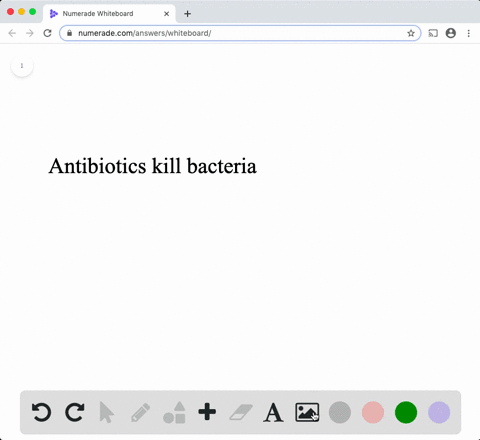Viewport: 480px width, 440px height.
Task: Bookmark this page with star icon
Action: (411, 33)
